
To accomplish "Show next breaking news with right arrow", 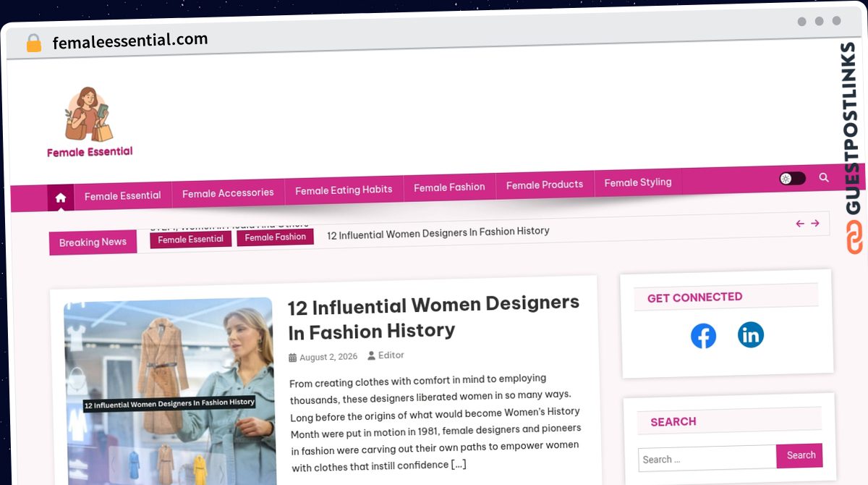I will [x=815, y=223].
